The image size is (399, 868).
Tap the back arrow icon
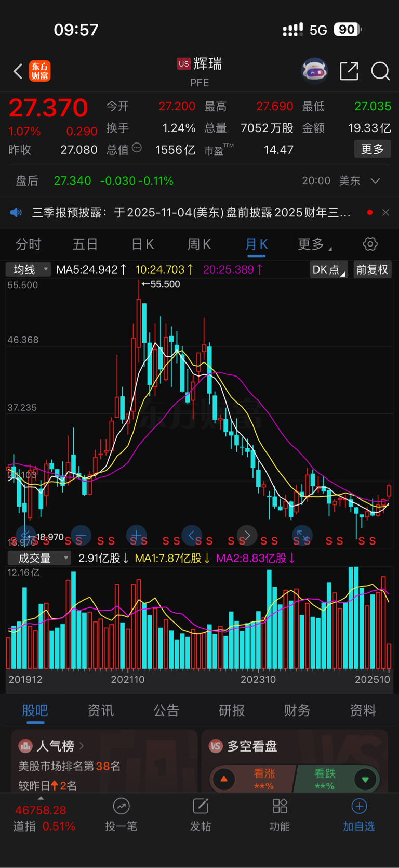[x=18, y=71]
